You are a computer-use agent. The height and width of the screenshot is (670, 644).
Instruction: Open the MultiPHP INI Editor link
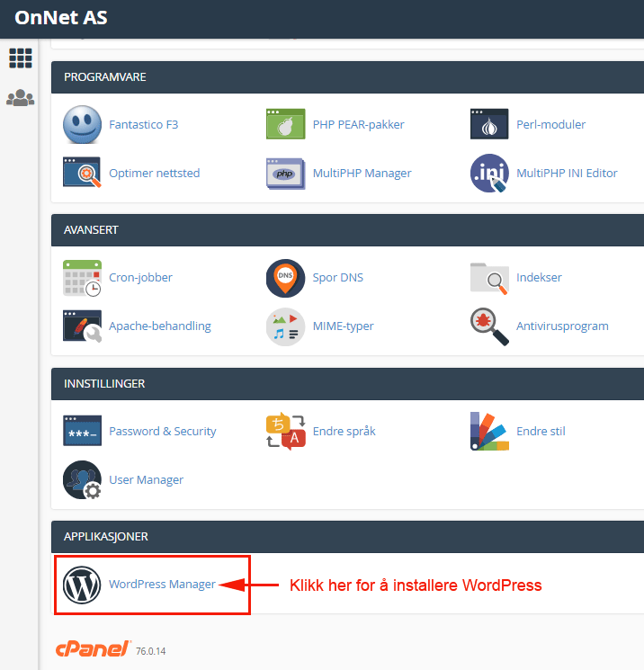(x=567, y=173)
